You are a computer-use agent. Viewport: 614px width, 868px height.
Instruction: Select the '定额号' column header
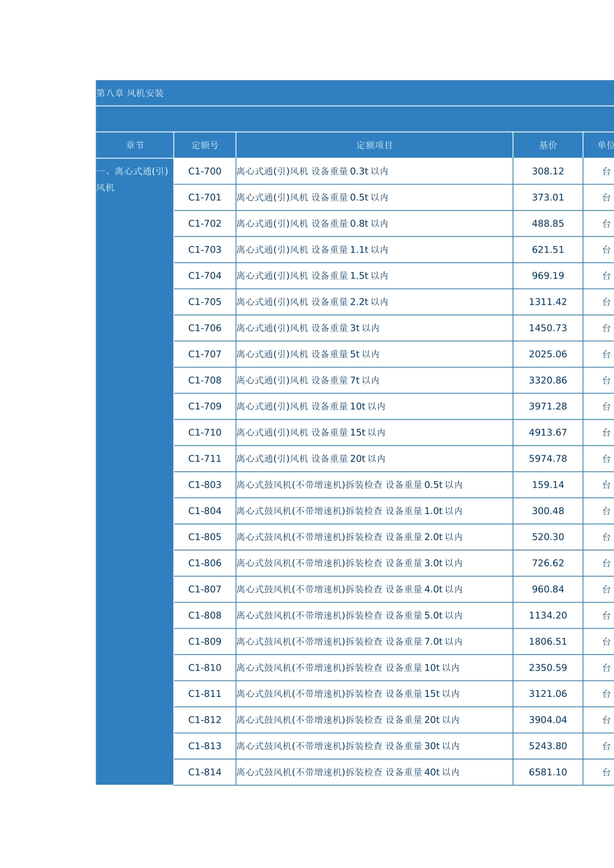205,145
